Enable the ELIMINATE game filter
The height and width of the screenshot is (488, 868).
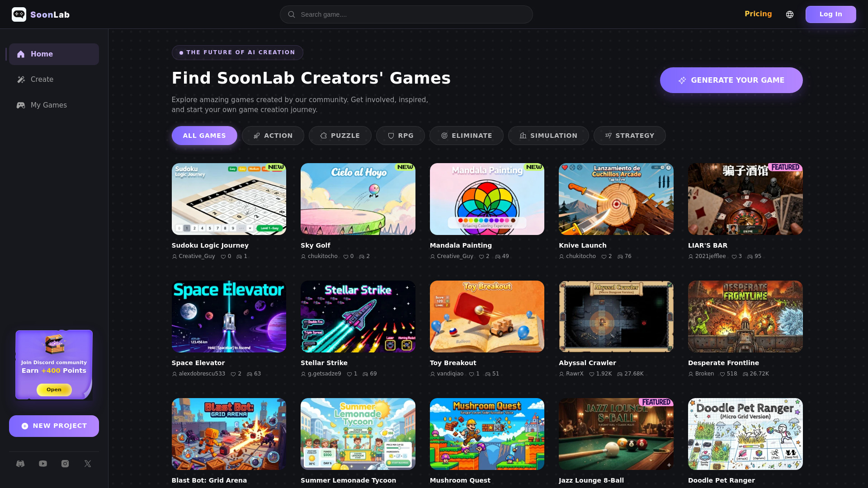pyautogui.click(x=466, y=135)
